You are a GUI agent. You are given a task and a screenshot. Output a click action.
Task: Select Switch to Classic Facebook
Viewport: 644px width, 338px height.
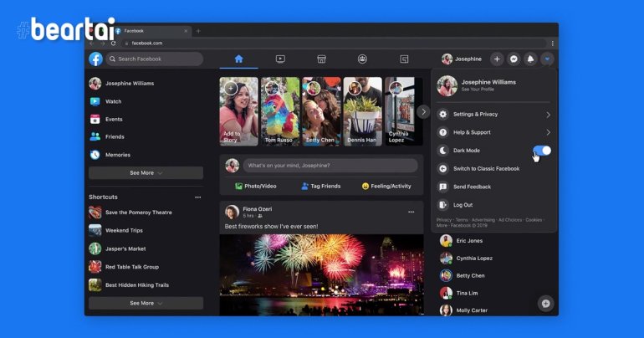coord(486,168)
